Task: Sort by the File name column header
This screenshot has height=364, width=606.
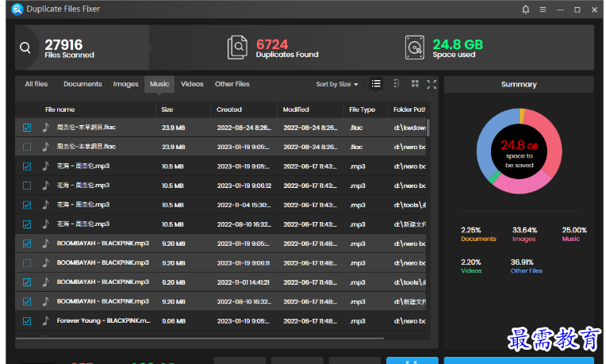Action: coord(60,109)
